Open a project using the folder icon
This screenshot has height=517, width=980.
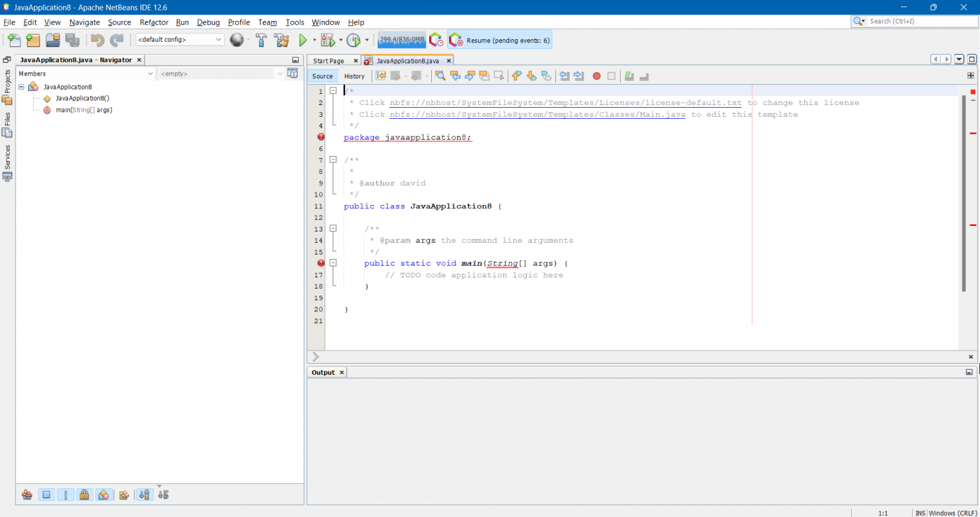click(x=53, y=40)
